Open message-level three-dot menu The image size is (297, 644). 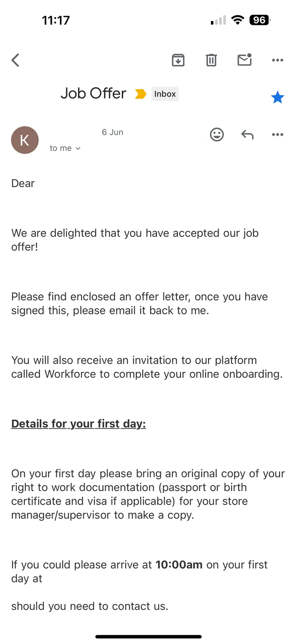pos(277,135)
